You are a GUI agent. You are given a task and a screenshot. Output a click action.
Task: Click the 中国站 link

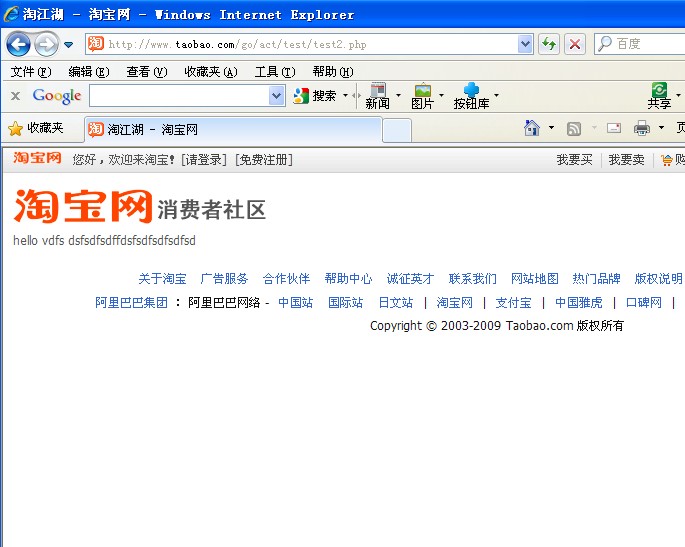pyautogui.click(x=295, y=302)
